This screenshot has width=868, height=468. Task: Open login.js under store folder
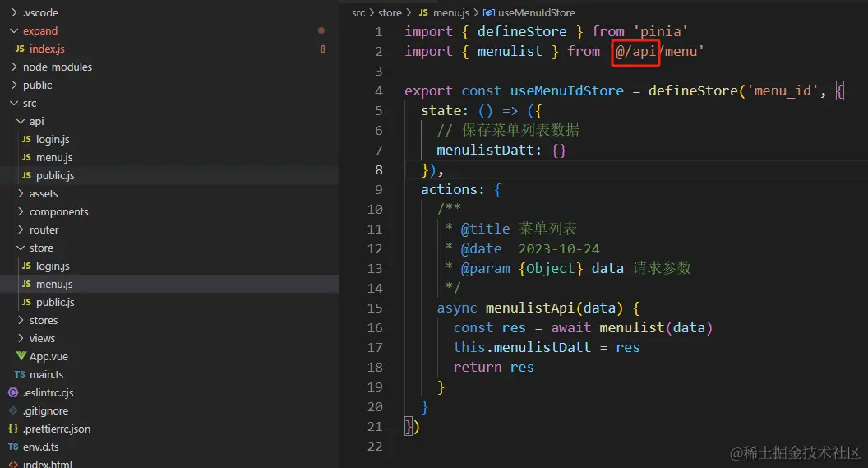click(x=53, y=266)
